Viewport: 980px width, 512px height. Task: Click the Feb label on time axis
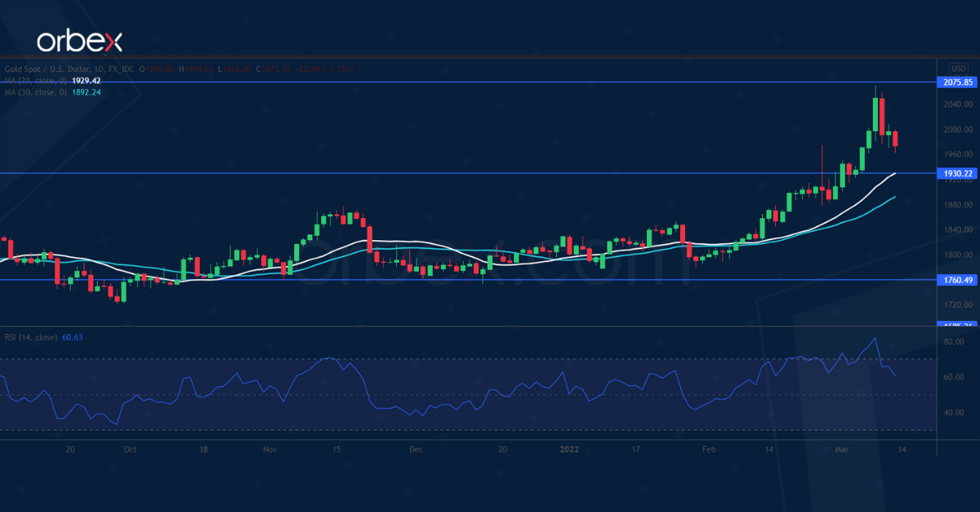[708, 449]
